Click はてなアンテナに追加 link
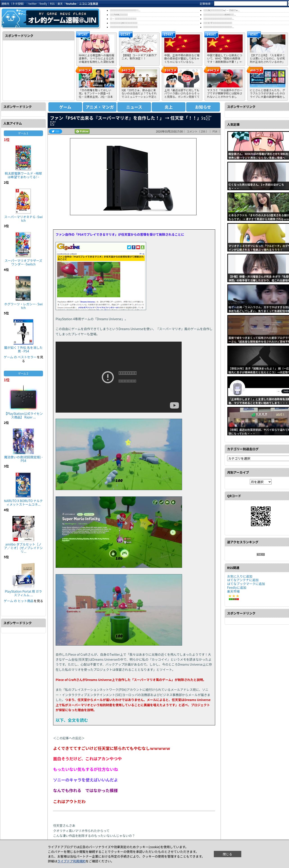 tap(243, 580)
